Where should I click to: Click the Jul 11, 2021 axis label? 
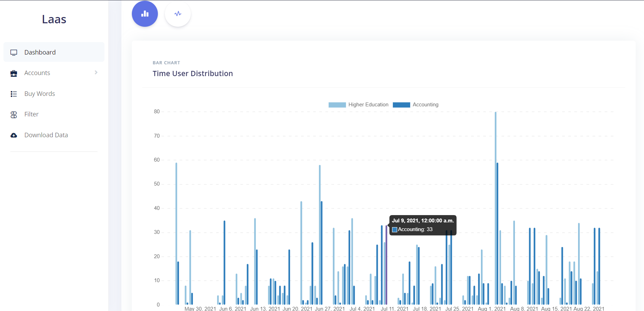[395, 309]
